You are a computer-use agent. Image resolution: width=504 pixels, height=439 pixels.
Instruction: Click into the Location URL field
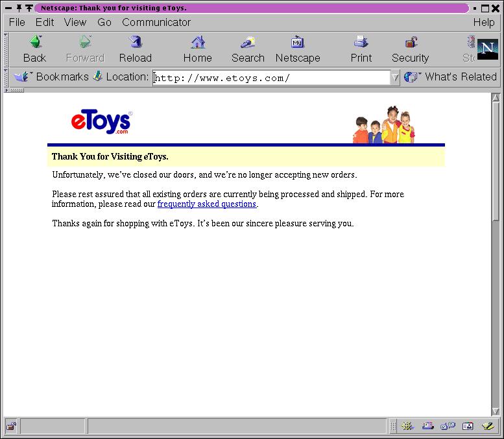271,78
